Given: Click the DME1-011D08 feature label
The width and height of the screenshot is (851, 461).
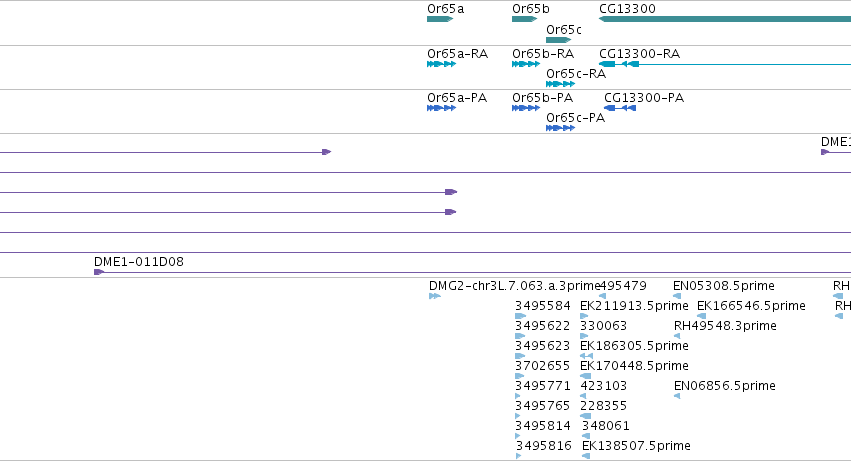Looking at the screenshot, I should [x=139, y=262].
